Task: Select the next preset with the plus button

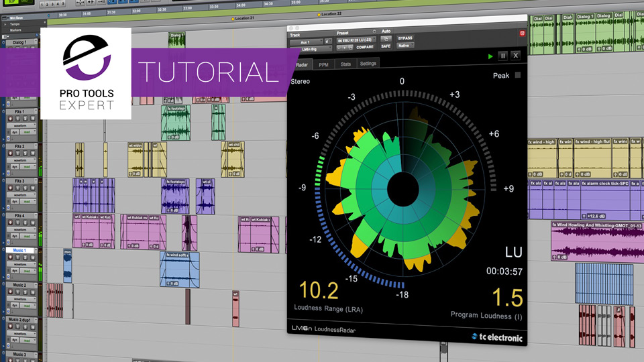Action: click(x=344, y=48)
